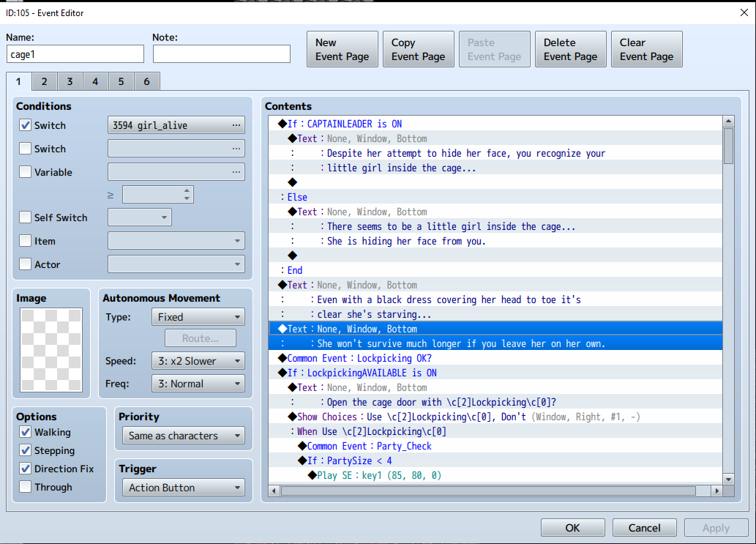Click the second Switch ellipsis button

[x=236, y=149]
